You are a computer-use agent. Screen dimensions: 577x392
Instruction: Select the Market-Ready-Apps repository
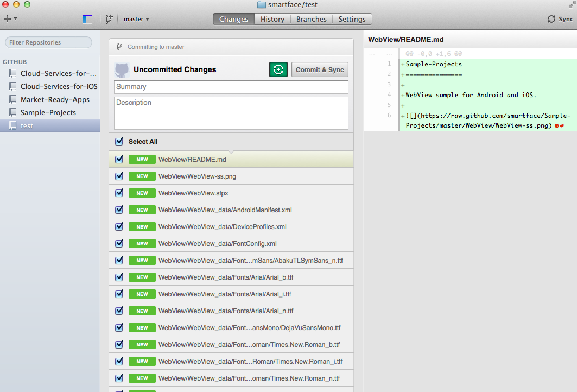click(x=50, y=99)
